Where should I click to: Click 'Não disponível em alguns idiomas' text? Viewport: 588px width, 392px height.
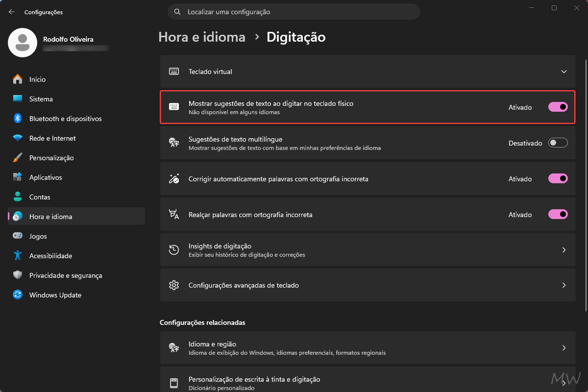pyautogui.click(x=234, y=112)
